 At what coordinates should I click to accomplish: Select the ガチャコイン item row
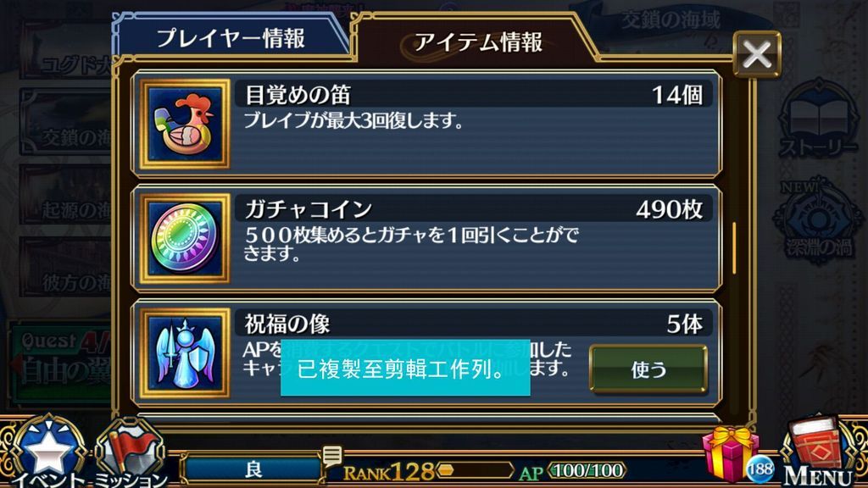click(x=426, y=238)
